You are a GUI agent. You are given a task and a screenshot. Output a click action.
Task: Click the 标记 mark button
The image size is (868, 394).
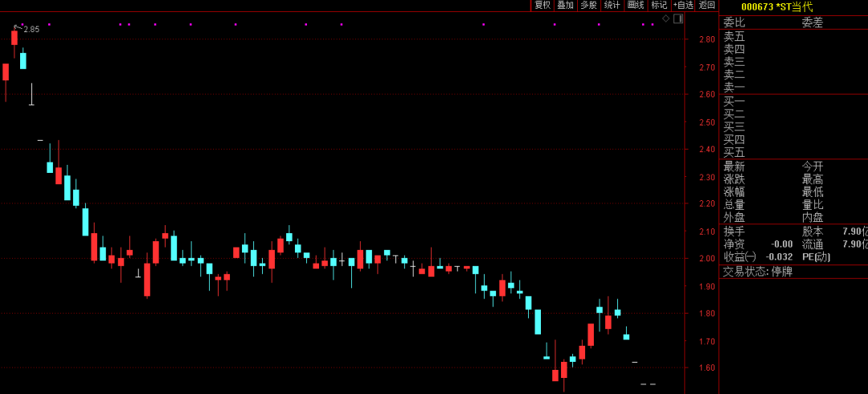coord(659,6)
